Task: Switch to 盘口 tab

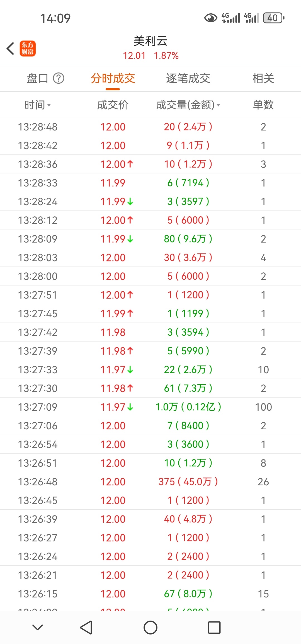Action: 37,78
